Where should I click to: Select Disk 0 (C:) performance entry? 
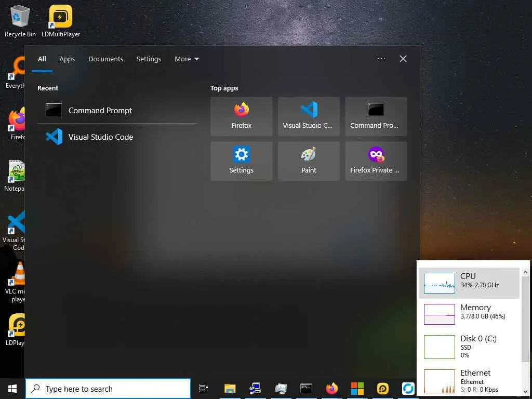[x=469, y=347]
